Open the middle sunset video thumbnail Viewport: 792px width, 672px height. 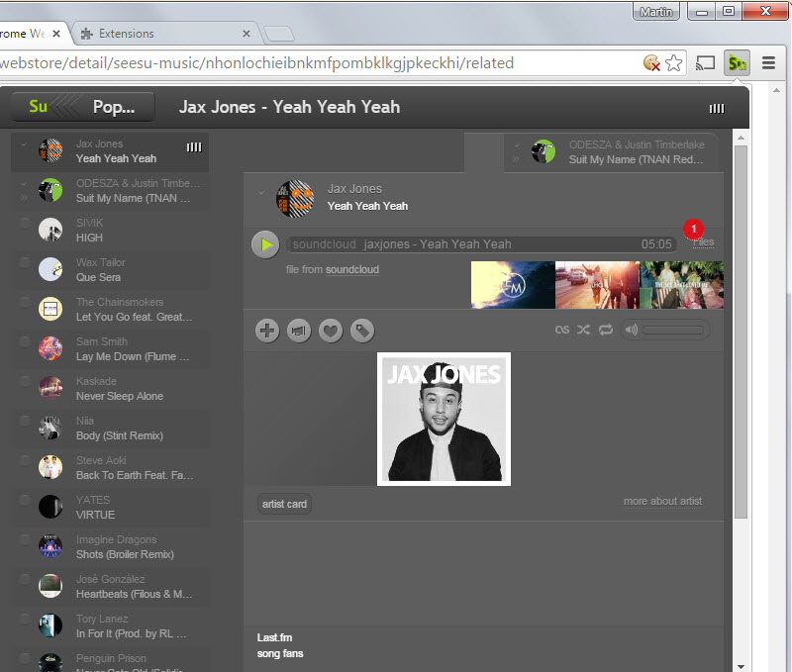(597, 285)
